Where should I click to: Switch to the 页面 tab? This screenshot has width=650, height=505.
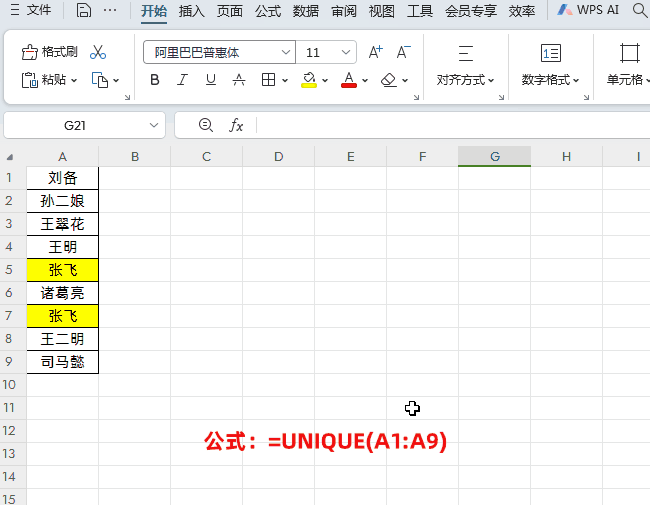point(230,11)
